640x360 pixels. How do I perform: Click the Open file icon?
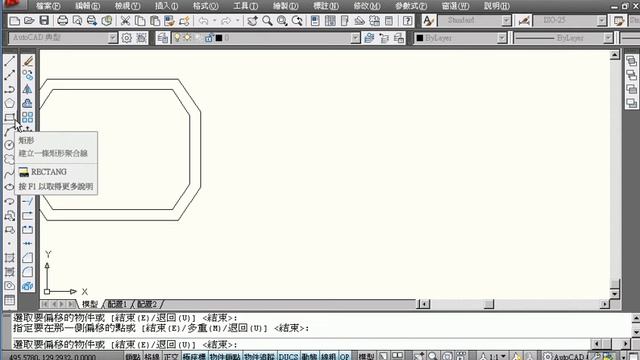[x=29, y=21]
